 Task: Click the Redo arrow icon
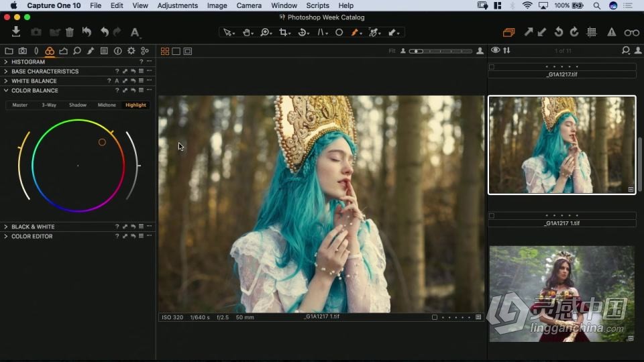tap(117, 32)
